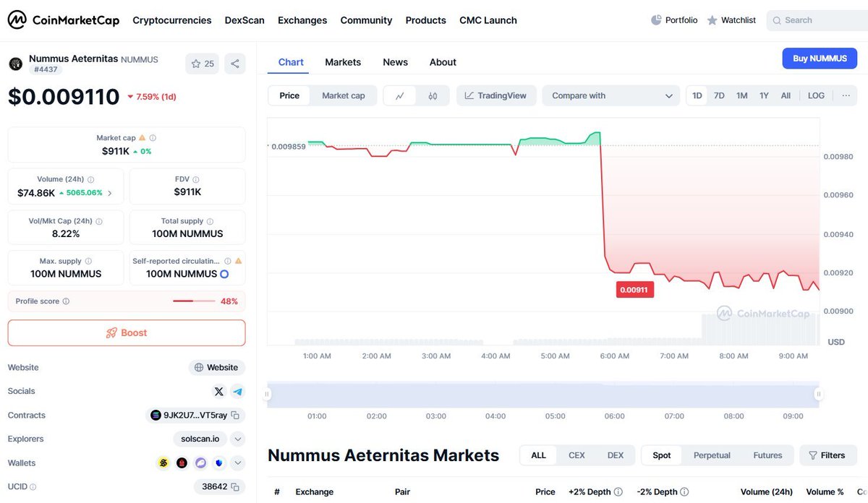
Task: Open the markets Filters button
Action: pyautogui.click(x=827, y=455)
